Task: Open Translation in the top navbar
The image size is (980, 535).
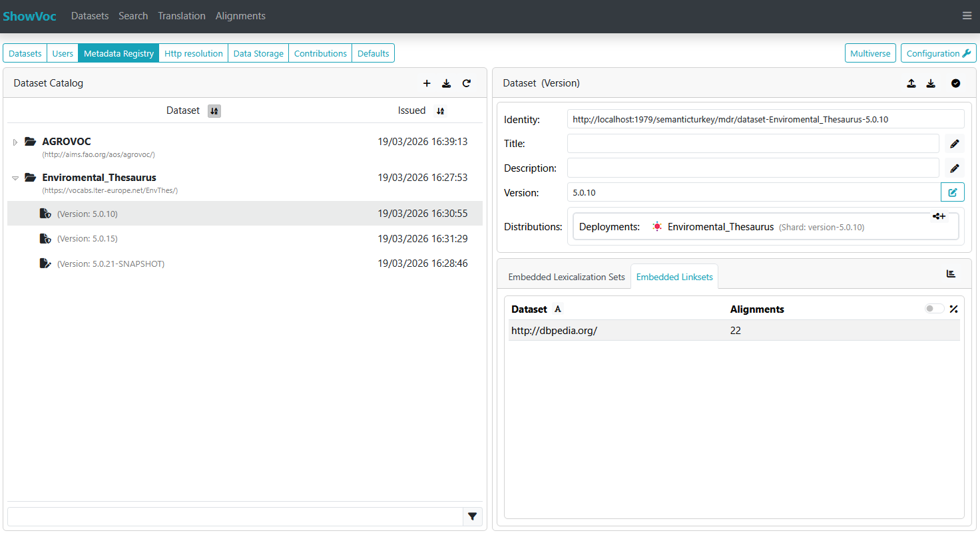Action: 182,16
